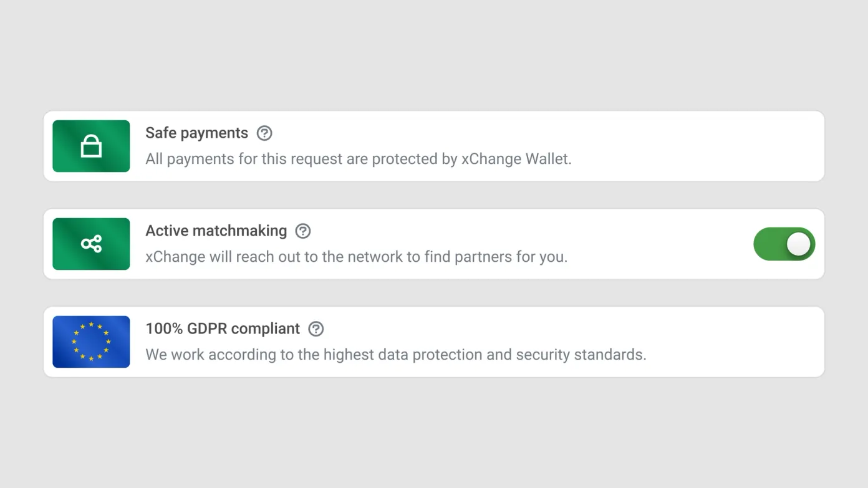Open the help tooltip beside Safe payments
The height and width of the screenshot is (488, 868).
pyautogui.click(x=264, y=133)
